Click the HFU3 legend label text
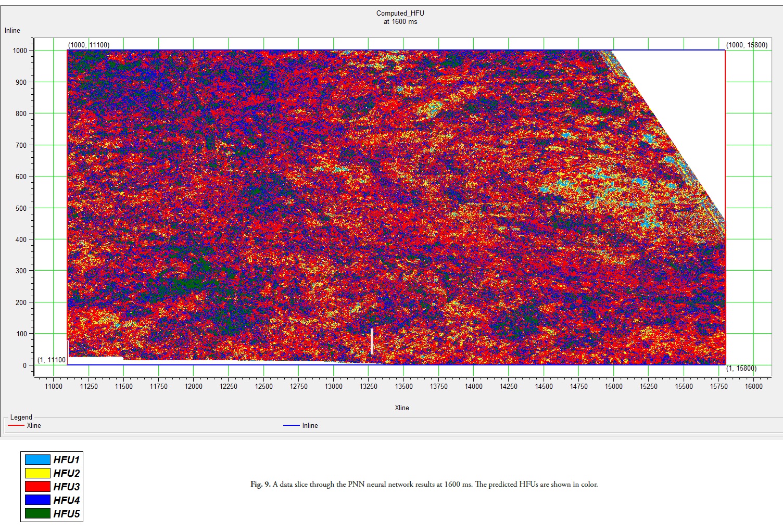This screenshot has height=532, width=783. [66, 487]
